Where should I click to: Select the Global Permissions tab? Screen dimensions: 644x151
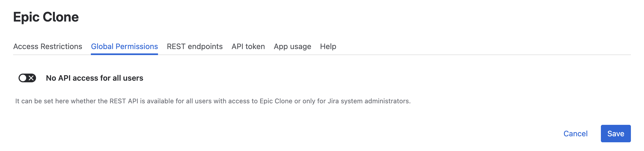pyautogui.click(x=124, y=47)
